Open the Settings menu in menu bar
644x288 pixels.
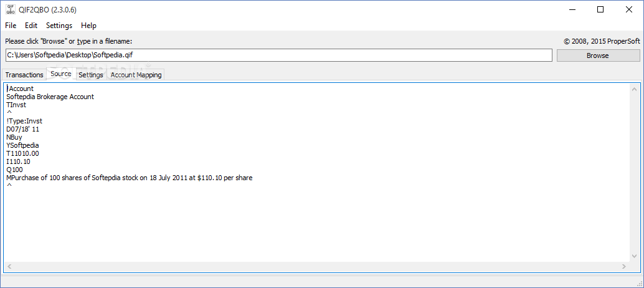(59, 26)
